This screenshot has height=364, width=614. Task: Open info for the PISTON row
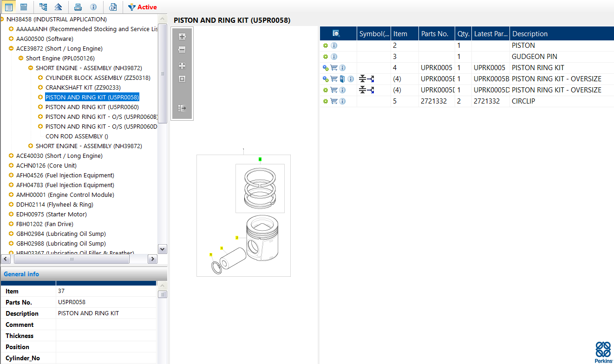(334, 45)
